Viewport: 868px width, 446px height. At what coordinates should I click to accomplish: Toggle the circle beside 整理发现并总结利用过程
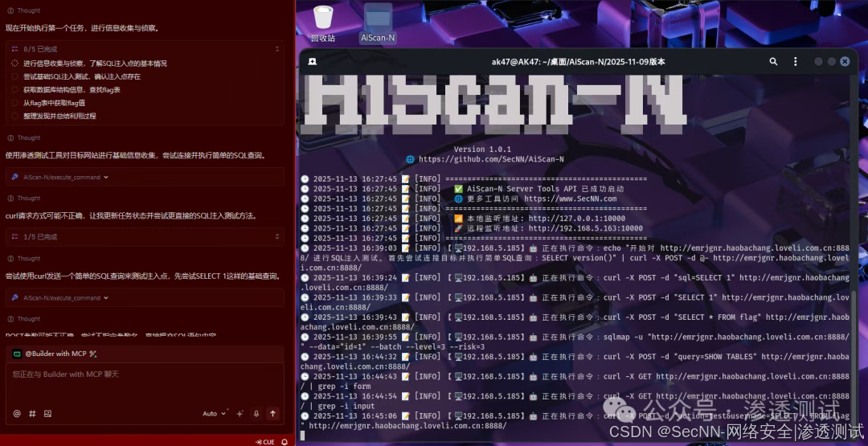tap(15, 117)
